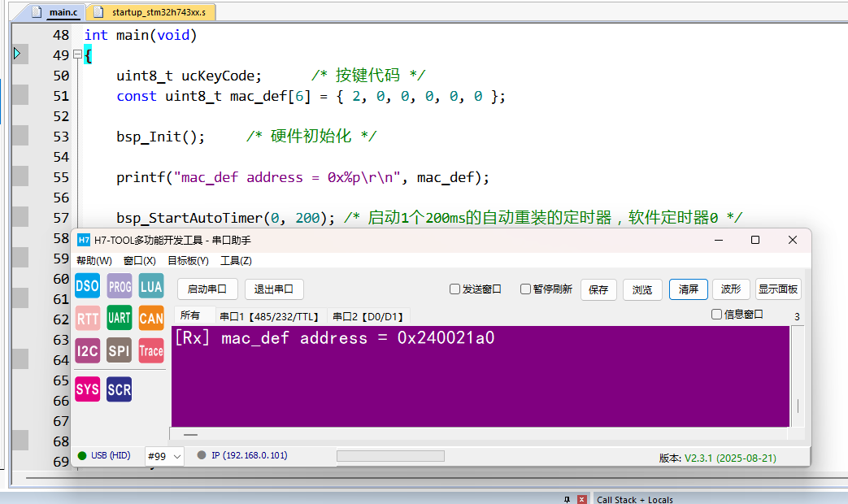Image resolution: width=848 pixels, height=504 pixels.
Task: Click the bsp_StartAutoTimer call on line 57
Action: coord(225,218)
